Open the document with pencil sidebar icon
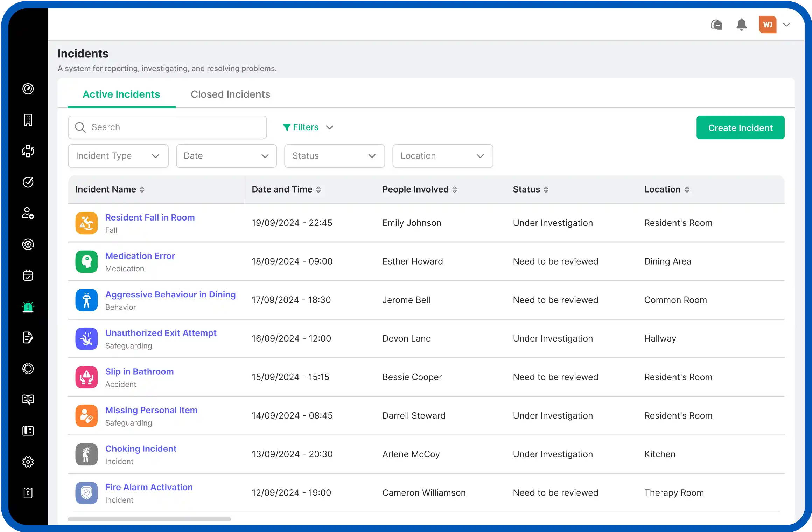Viewport: 812px width, 532px height. [28, 338]
